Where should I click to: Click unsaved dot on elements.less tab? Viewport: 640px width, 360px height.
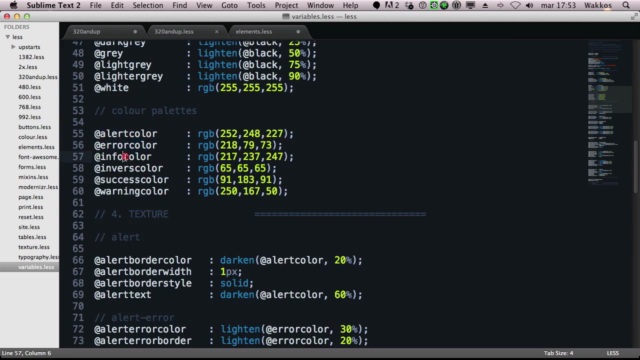(298, 31)
